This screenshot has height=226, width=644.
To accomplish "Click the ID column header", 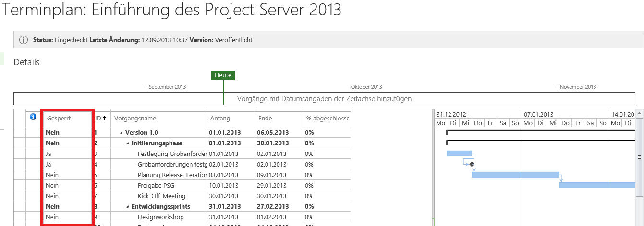I will coord(100,118).
